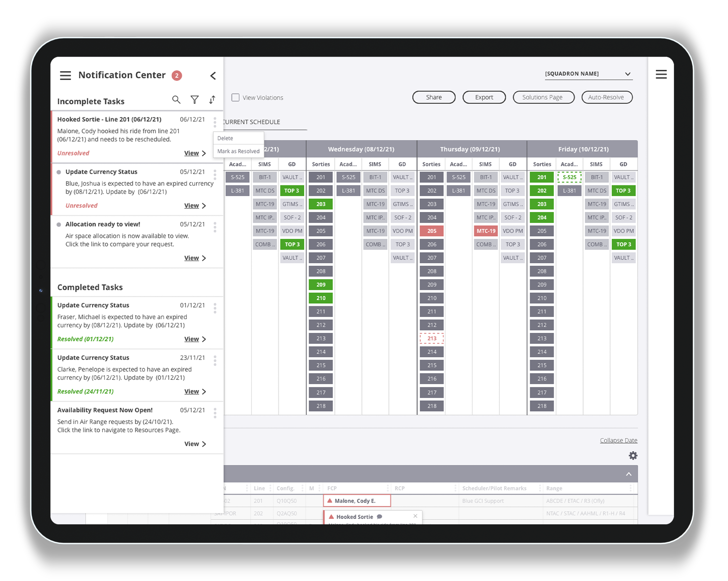This screenshot has width=728, height=581.
Task: Collapse Notification Center with back arrow
Action: (x=213, y=76)
